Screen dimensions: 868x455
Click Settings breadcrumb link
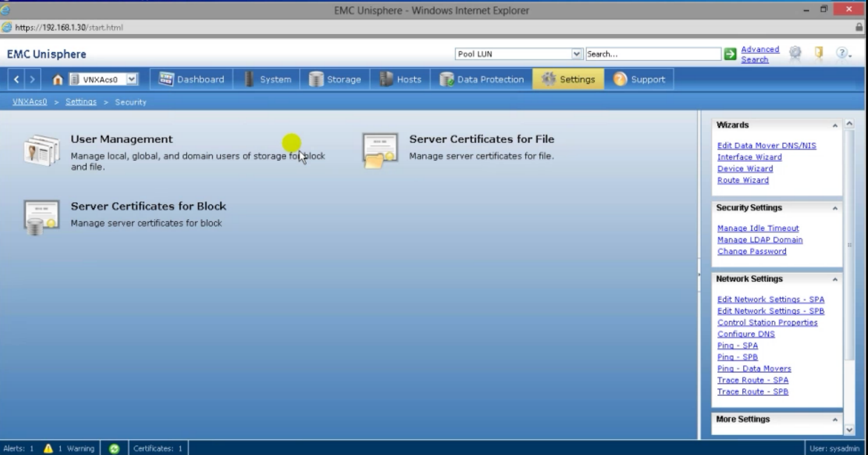[81, 102]
